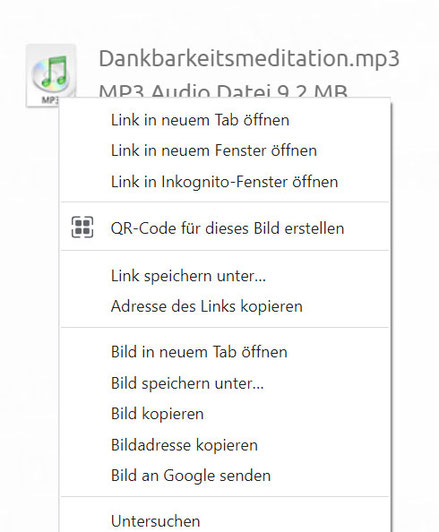The height and width of the screenshot is (532, 439).
Task: Choose 'Link in neuem Fenster öffnen'
Action: click(225, 151)
